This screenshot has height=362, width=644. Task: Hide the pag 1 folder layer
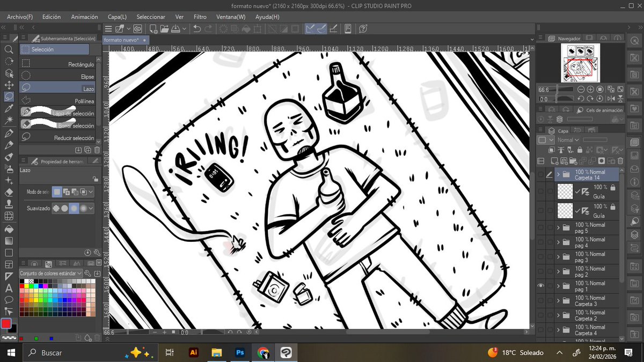coord(540,286)
